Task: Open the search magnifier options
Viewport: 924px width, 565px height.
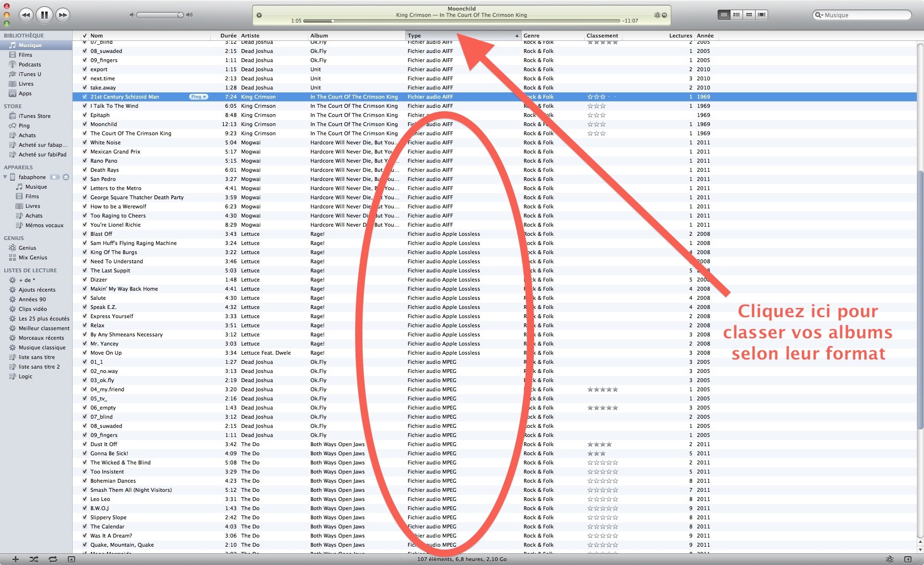Action: tap(819, 15)
